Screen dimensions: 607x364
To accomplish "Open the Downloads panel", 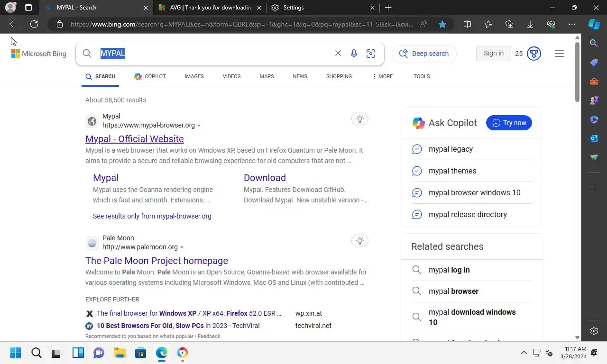I will 530,24.
